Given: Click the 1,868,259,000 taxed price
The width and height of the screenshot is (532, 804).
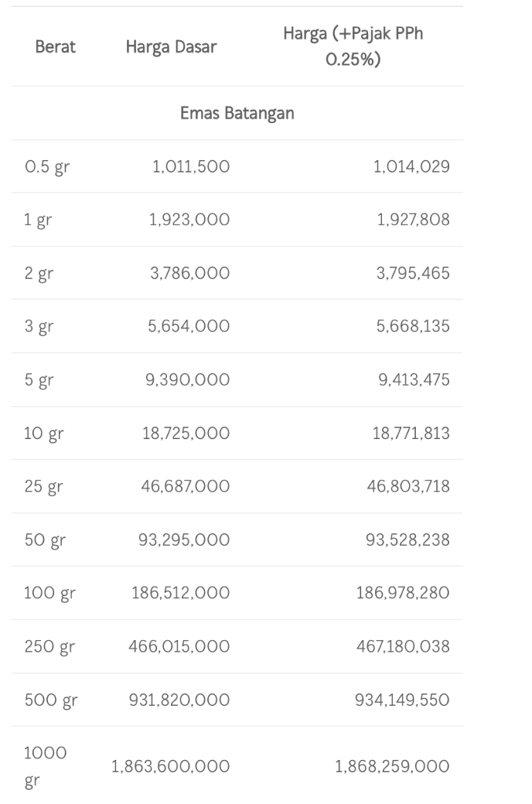Looking at the screenshot, I should coord(392,766).
